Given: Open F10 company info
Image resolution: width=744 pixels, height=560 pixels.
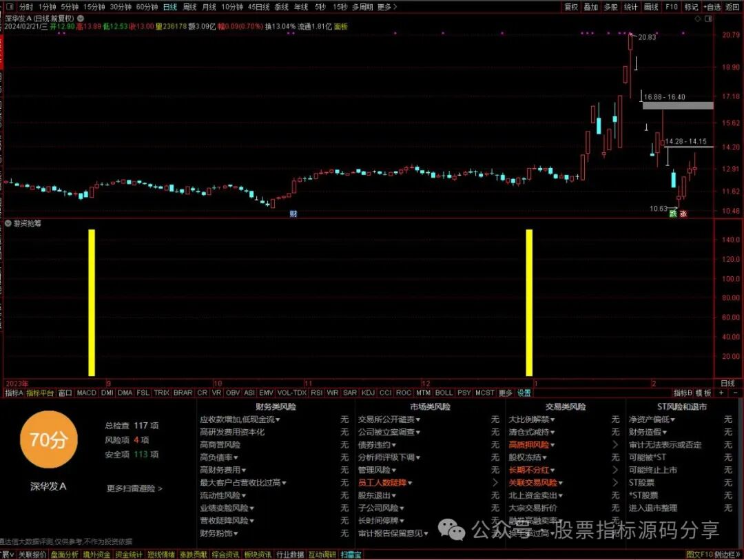Looking at the screenshot, I should tap(672, 7).
